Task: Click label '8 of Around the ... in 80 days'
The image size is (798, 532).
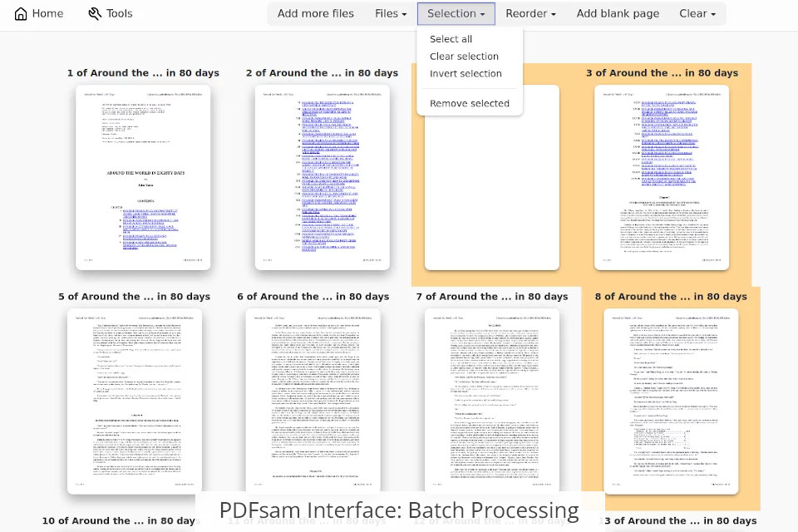Action: tap(671, 296)
